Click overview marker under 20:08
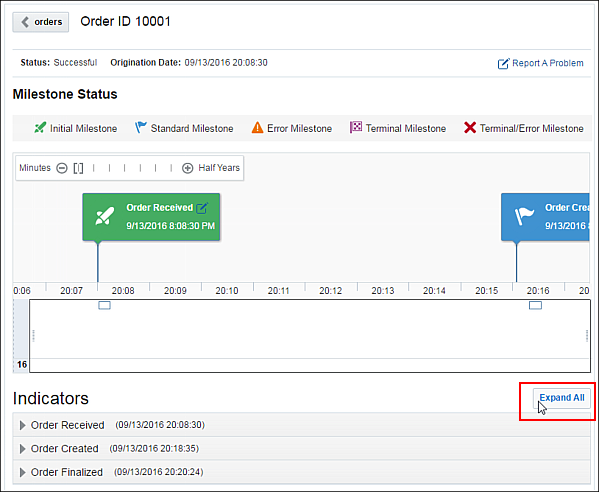599x492 pixels. (104, 306)
